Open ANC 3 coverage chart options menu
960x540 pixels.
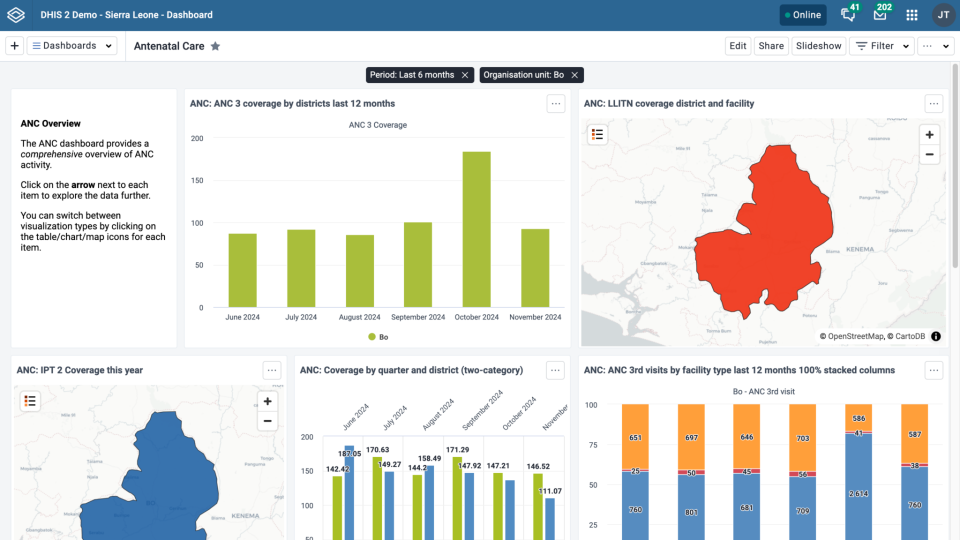point(555,103)
